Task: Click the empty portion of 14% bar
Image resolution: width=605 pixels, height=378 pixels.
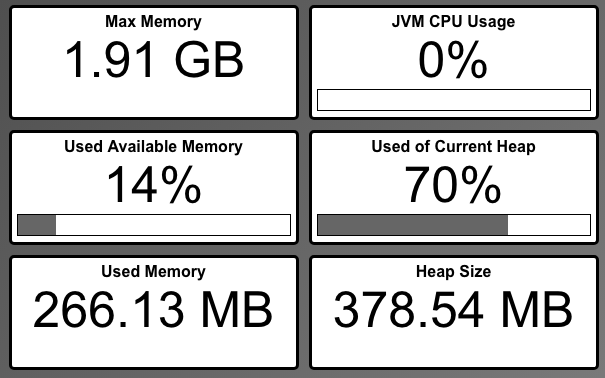Action: point(173,225)
